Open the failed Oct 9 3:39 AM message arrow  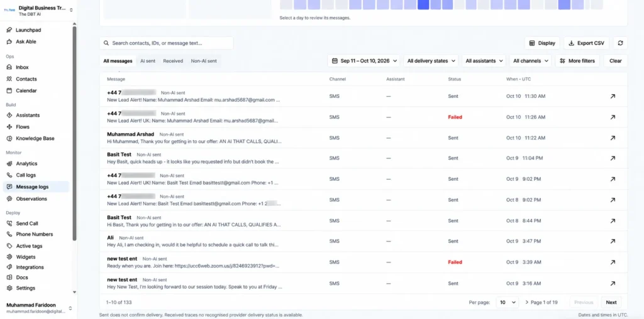pos(613,262)
